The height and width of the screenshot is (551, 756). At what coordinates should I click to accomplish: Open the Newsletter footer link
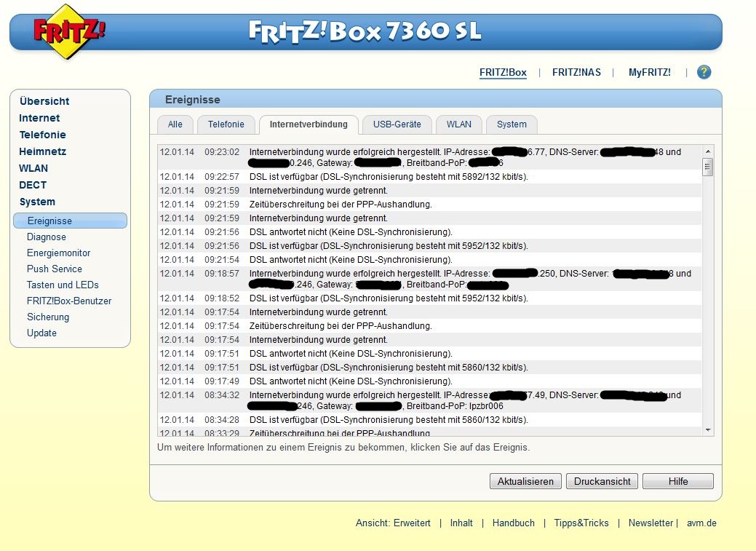[x=650, y=523]
